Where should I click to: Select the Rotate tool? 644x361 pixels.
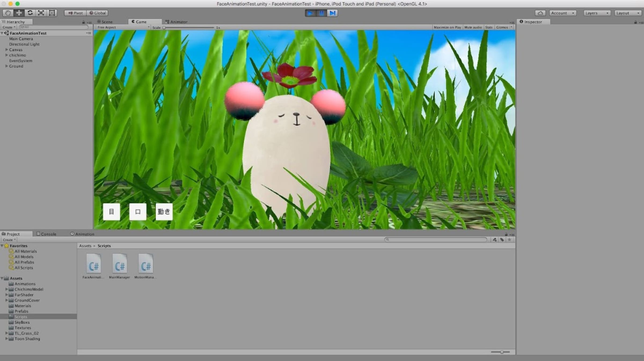coord(30,13)
